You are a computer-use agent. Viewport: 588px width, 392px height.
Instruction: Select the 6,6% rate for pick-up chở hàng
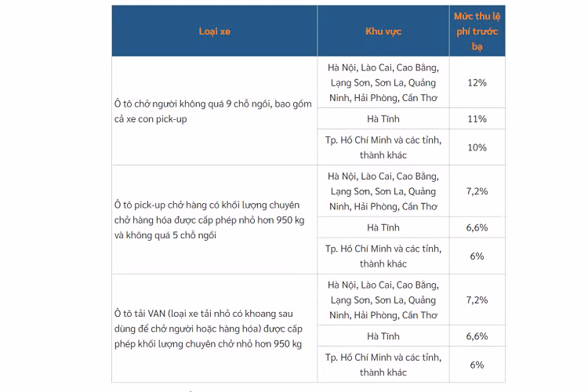477,227
